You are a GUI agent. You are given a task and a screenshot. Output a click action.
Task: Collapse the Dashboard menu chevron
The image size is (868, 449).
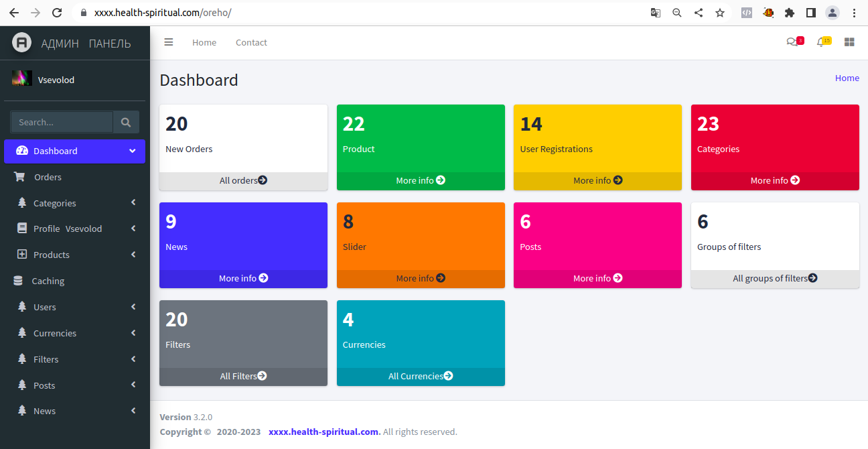pyautogui.click(x=133, y=151)
